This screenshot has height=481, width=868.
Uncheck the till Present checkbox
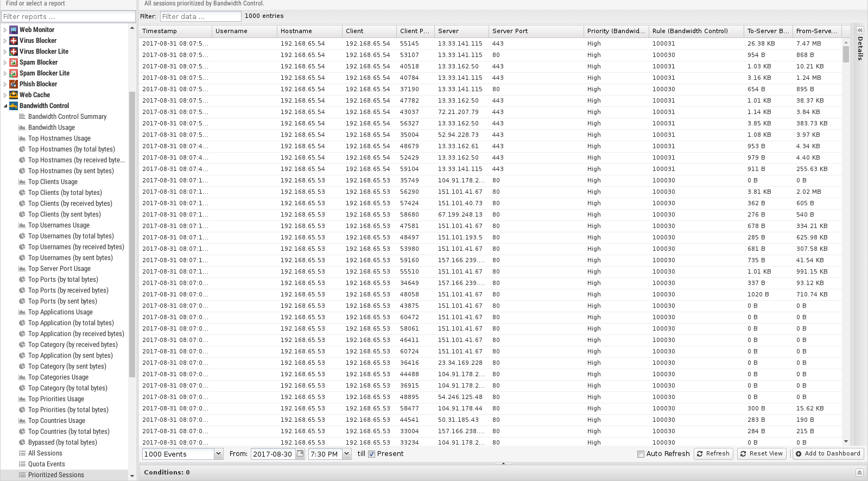(372, 454)
